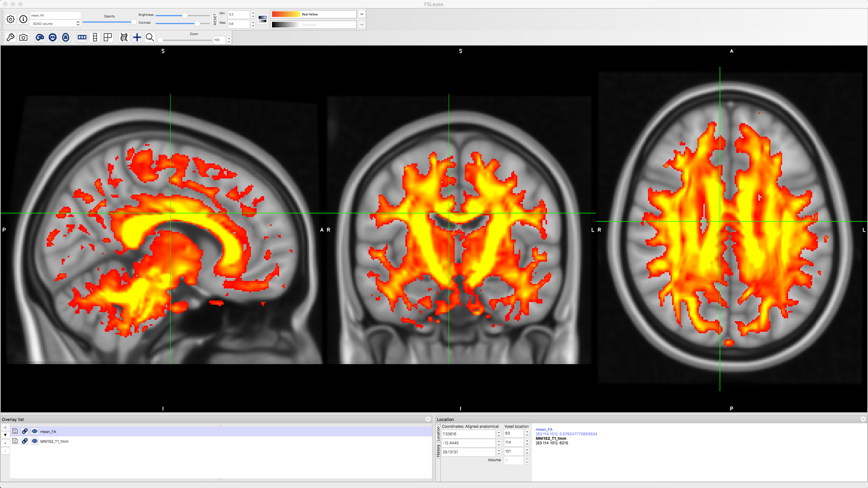Save the mean_FA overlay
This screenshot has height=488, width=868.
coord(15,431)
